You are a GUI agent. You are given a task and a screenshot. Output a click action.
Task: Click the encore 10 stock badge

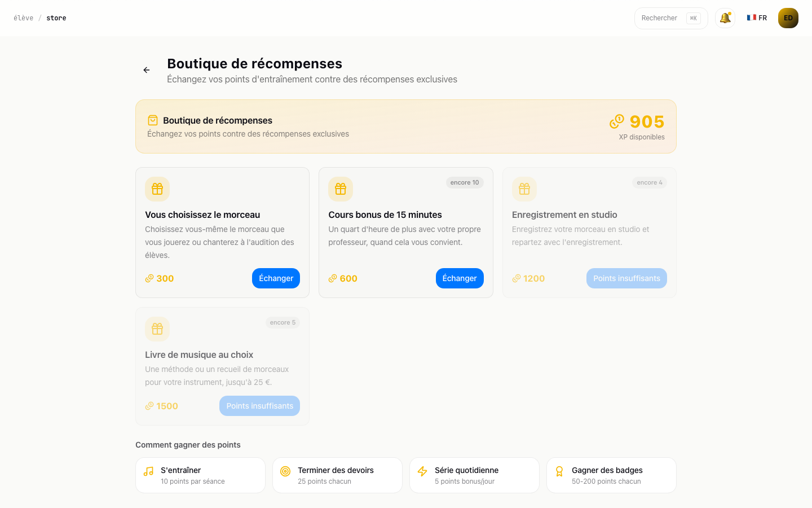(465, 182)
